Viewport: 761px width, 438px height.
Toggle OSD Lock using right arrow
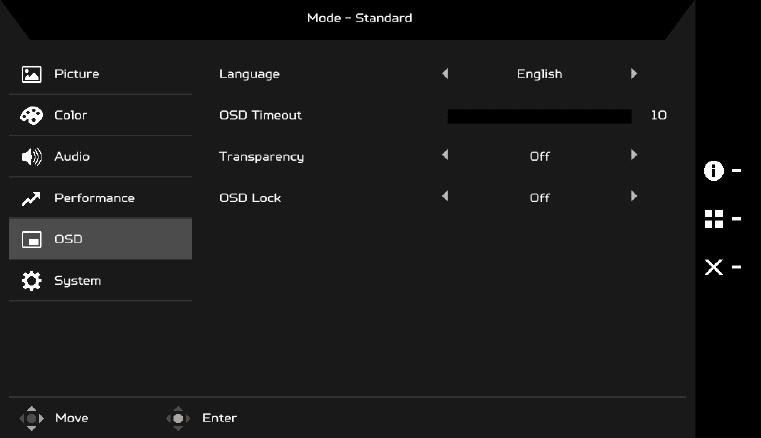(x=634, y=197)
